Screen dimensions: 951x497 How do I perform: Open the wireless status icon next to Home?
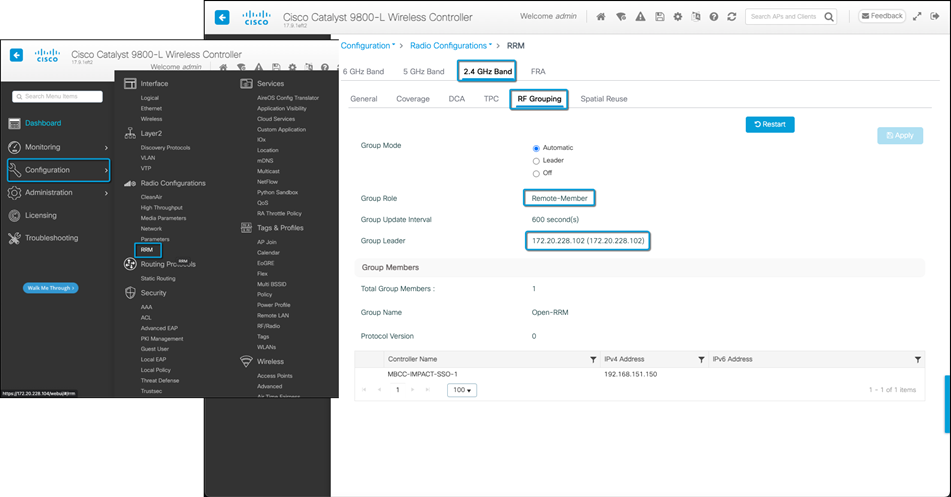[x=621, y=17]
